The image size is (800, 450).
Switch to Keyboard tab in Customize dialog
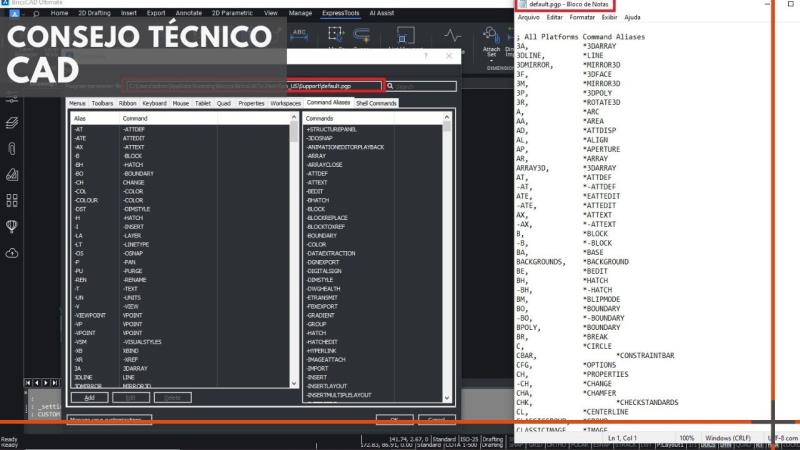coord(155,104)
